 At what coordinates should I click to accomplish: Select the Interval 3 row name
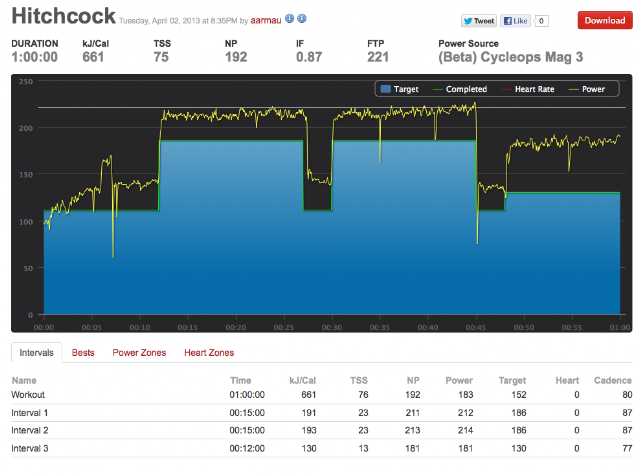(29, 448)
